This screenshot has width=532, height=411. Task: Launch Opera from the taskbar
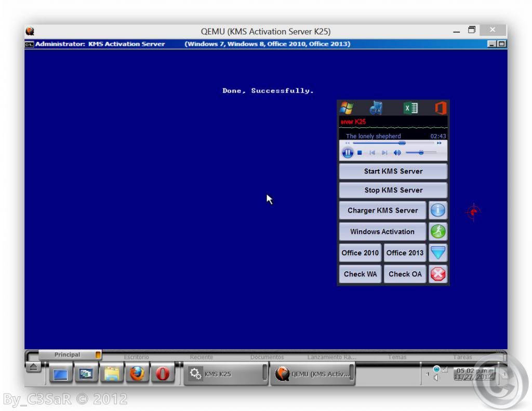point(163,374)
